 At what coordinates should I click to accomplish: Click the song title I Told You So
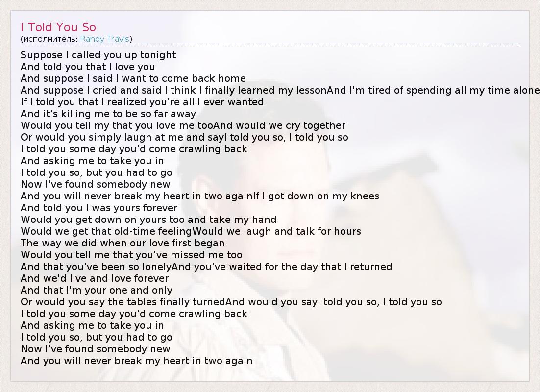[x=58, y=27]
